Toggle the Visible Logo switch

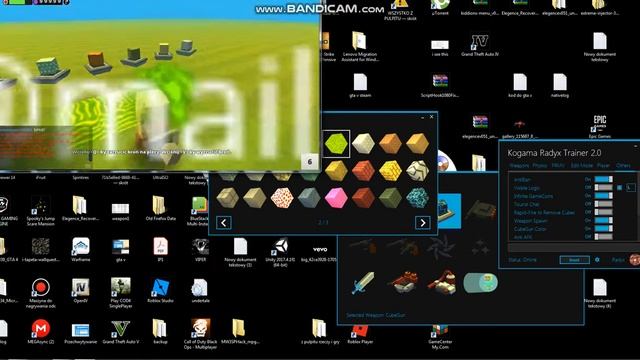[x=603, y=187]
